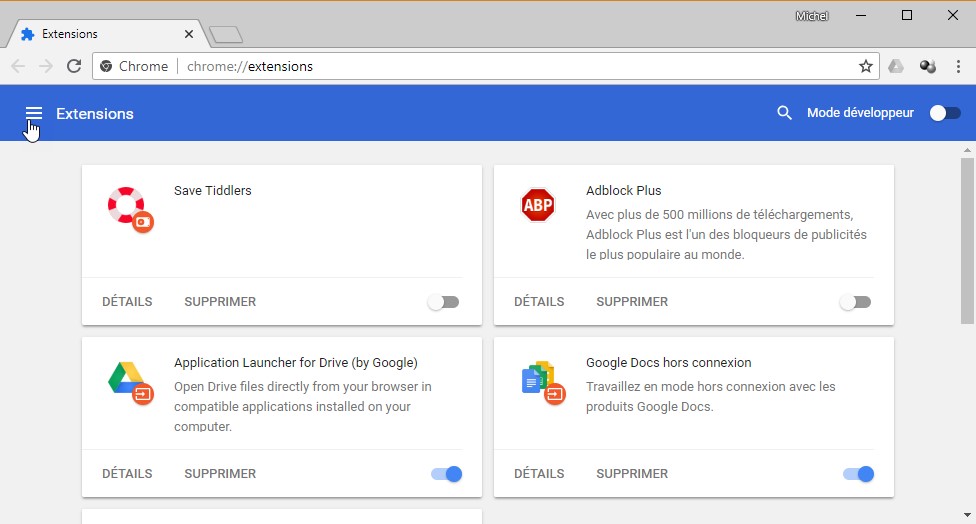Enable the Save Tiddlers extension
976x524 pixels.
tap(443, 302)
